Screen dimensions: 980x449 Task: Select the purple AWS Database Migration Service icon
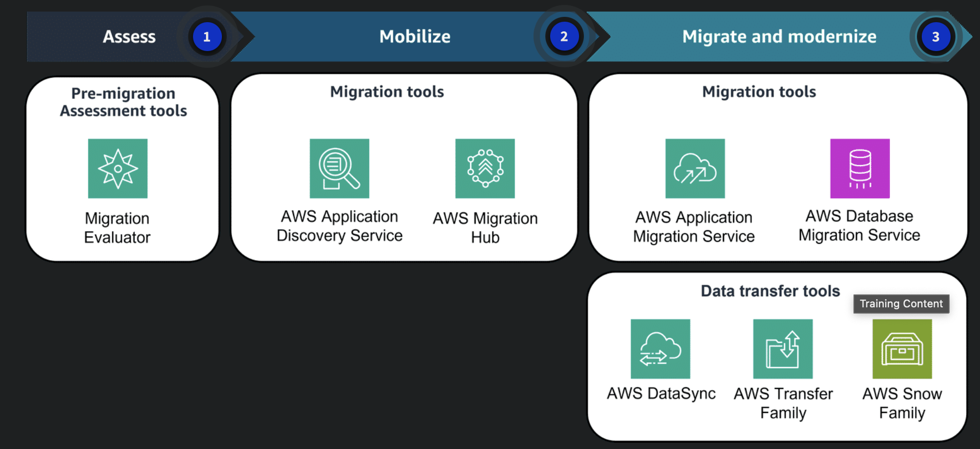tap(860, 169)
